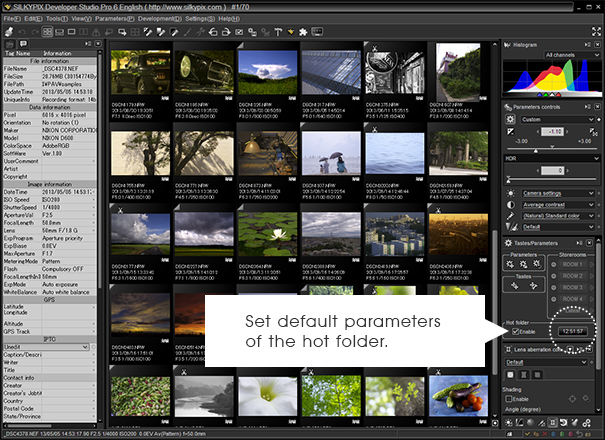Click the exposure bias value field
605x440 pixels.
coord(553,132)
